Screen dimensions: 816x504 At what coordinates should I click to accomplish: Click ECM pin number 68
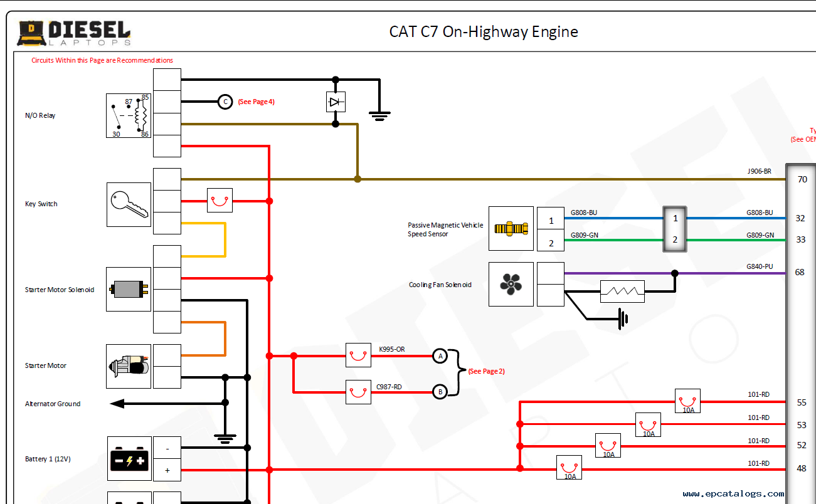point(800,272)
